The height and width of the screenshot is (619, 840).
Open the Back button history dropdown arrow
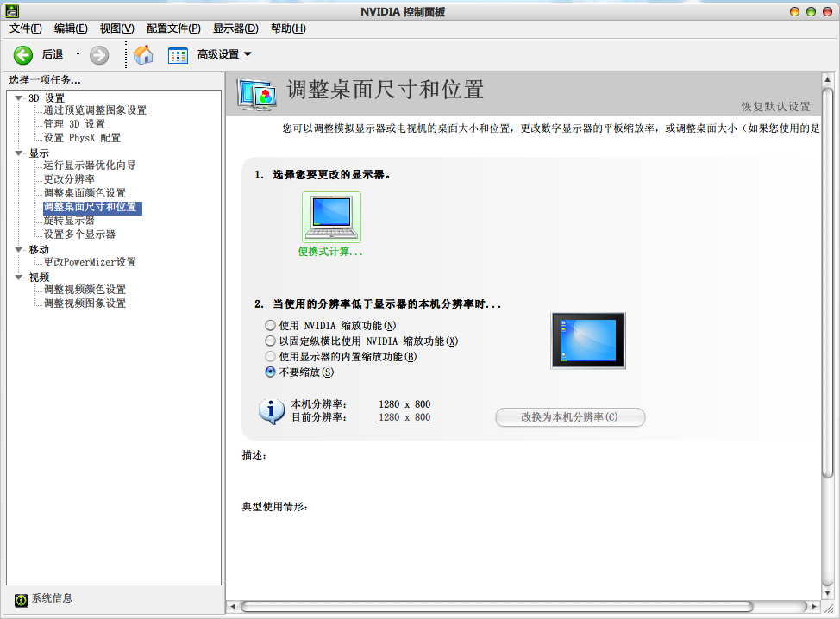pos(78,54)
